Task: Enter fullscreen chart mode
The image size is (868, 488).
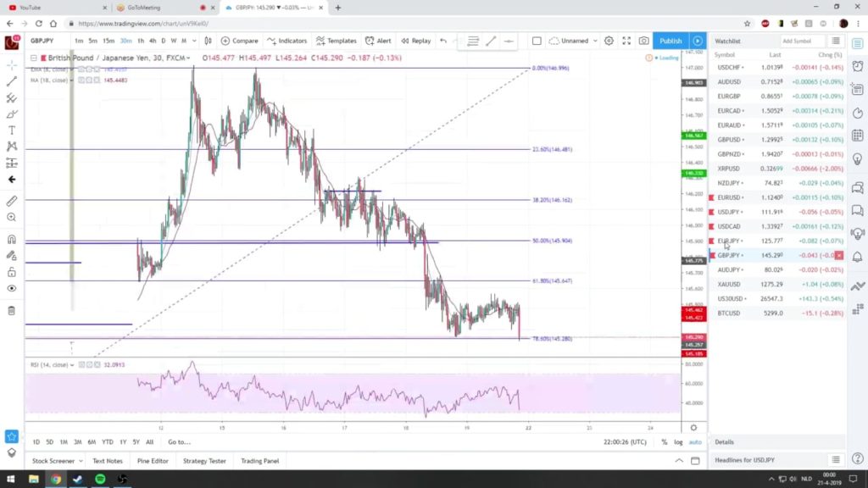Action: (x=626, y=41)
